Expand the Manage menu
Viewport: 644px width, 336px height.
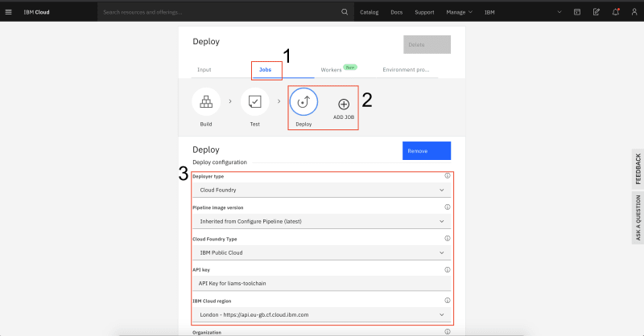pyautogui.click(x=459, y=12)
